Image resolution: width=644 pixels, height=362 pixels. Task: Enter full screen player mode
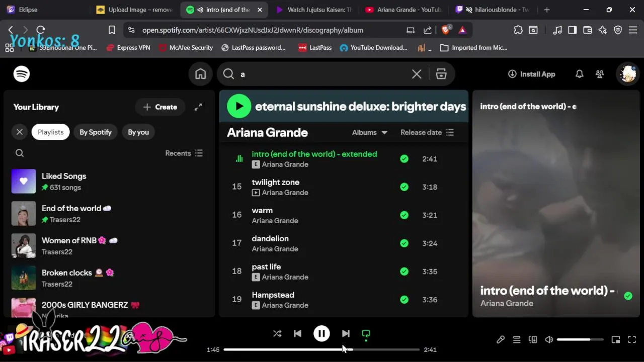click(x=632, y=340)
